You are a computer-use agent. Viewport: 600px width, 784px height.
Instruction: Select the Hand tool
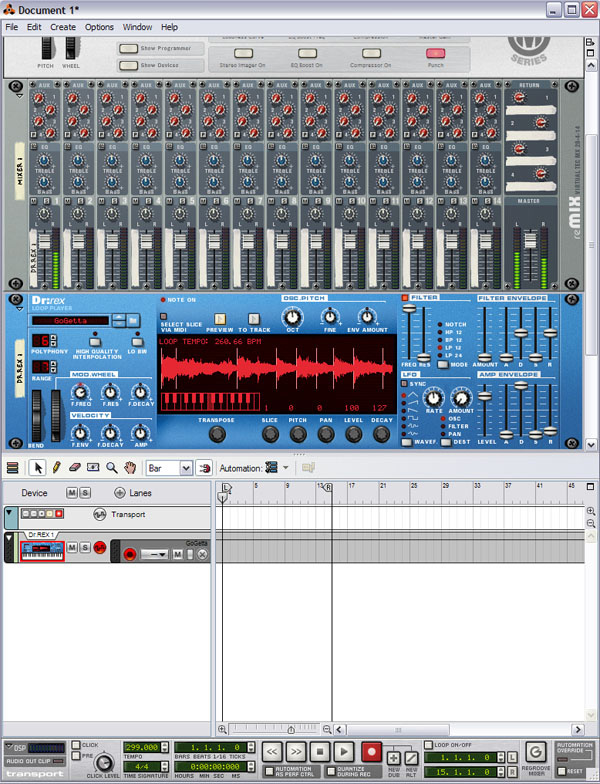tap(130, 468)
